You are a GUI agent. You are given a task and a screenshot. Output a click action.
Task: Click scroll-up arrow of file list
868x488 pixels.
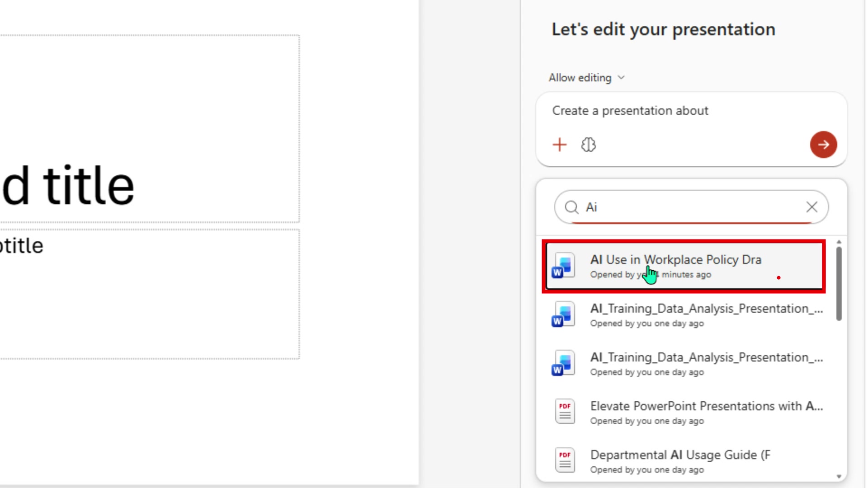pyautogui.click(x=839, y=242)
